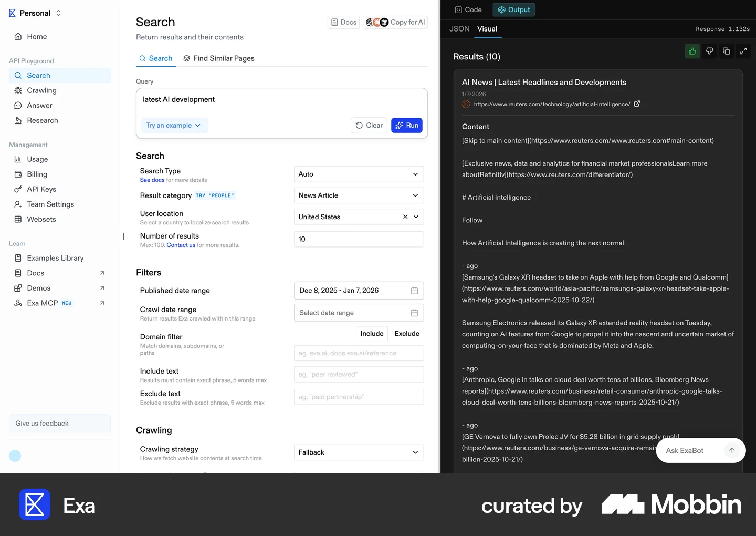Click the Number of results field

359,239
